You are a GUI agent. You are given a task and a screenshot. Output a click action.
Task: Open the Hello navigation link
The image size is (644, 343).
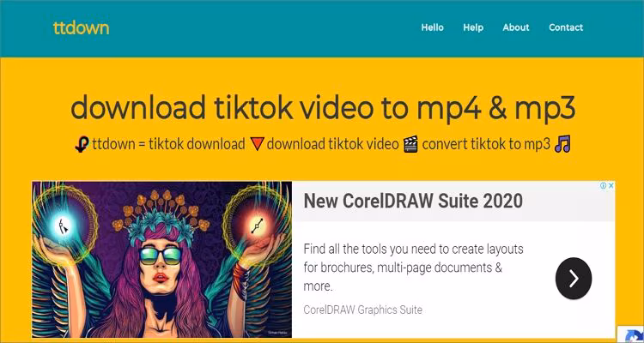click(432, 27)
